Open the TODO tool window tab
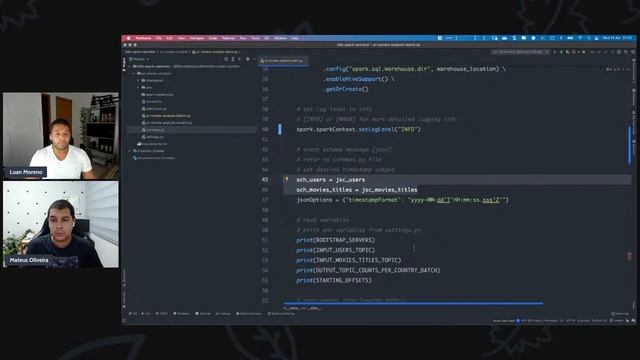Screen dimensions: 640x360 point(162,313)
